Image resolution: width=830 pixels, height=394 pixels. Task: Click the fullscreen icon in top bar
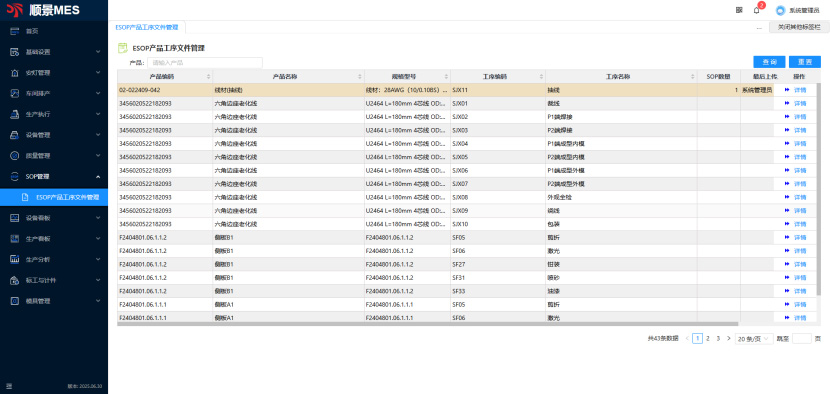tap(739, 10)
